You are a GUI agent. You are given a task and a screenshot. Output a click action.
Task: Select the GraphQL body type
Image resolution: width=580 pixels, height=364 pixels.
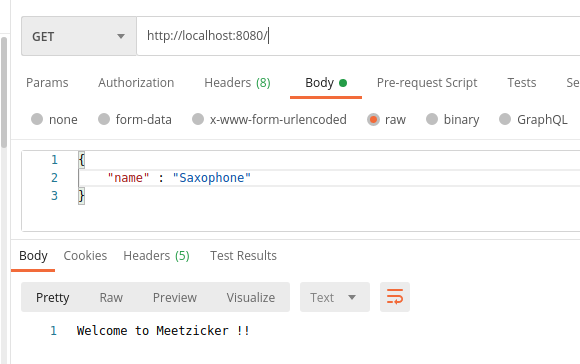point(505,119)
